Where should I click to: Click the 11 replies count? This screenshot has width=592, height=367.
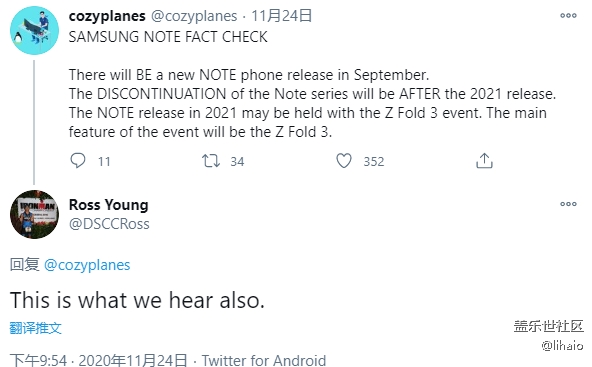pyautogui.click(x=104, y=162)
